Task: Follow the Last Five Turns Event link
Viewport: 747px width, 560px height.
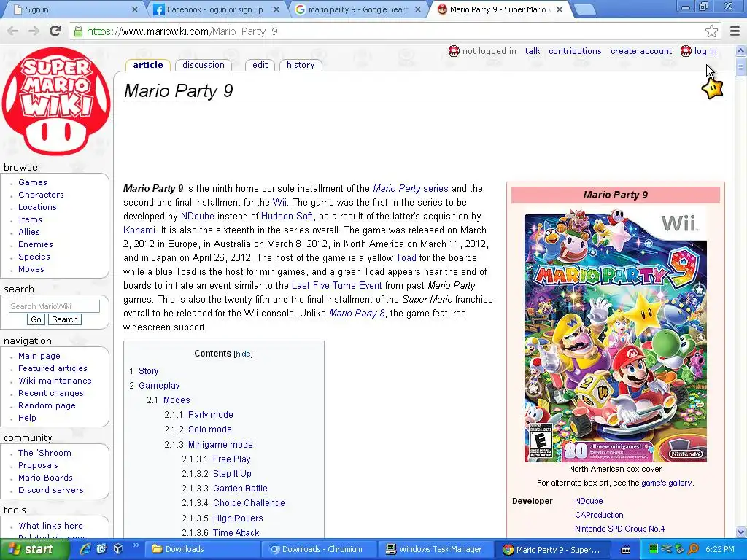Action: 336,286
